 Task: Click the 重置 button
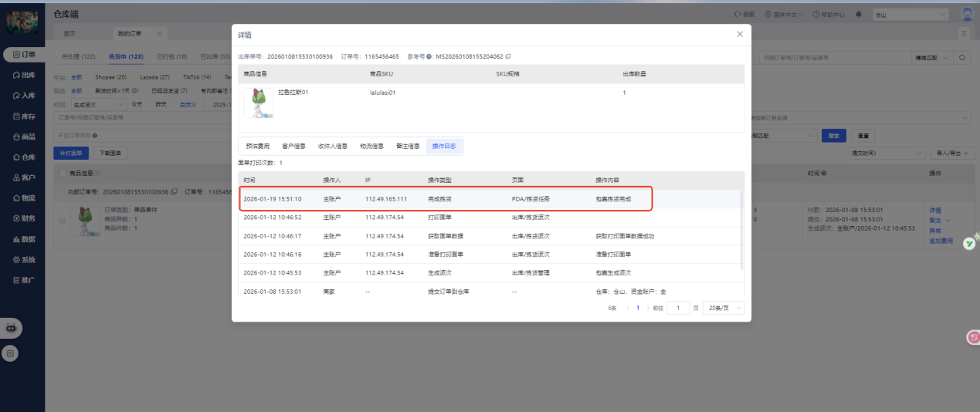[x=863, y=135]
